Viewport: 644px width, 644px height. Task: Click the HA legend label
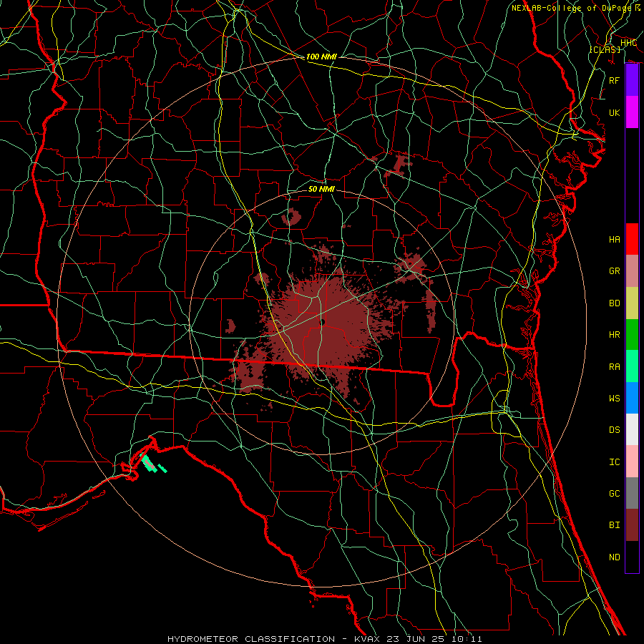[x=615, y=240]
